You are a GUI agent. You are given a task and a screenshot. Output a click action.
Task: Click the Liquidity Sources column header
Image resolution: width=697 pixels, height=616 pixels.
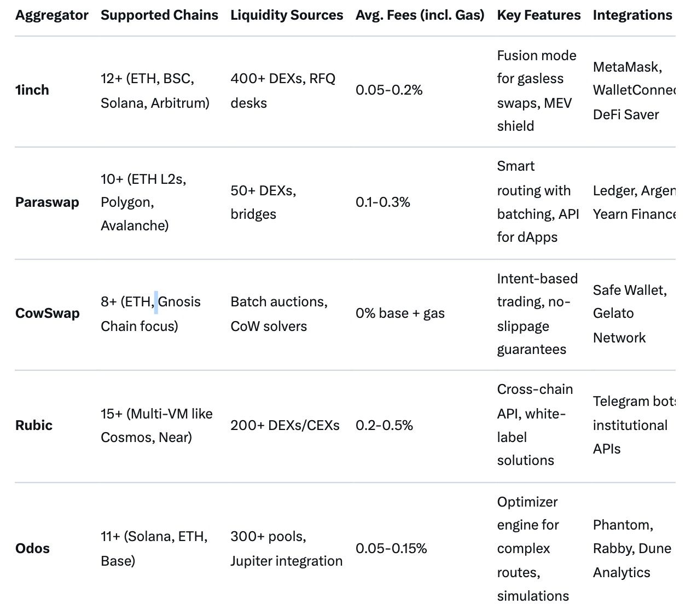(x=287, y=15)
